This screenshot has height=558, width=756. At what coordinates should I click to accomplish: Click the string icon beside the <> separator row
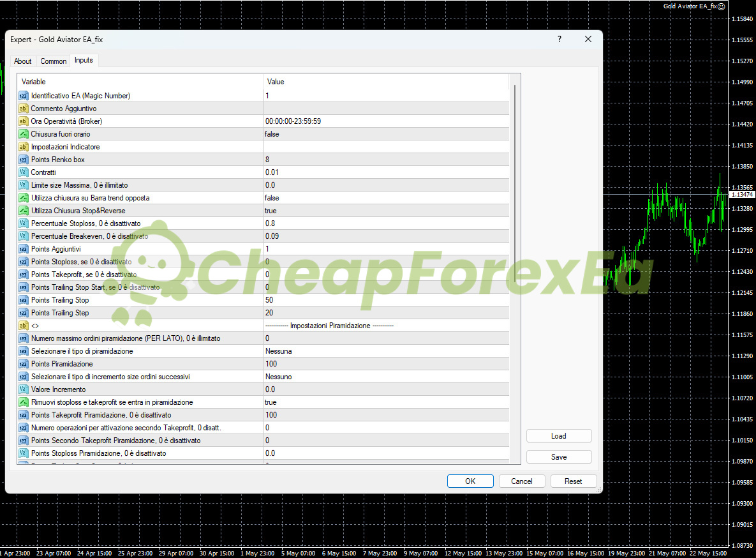pyautogui.click(x=23, y=326)
